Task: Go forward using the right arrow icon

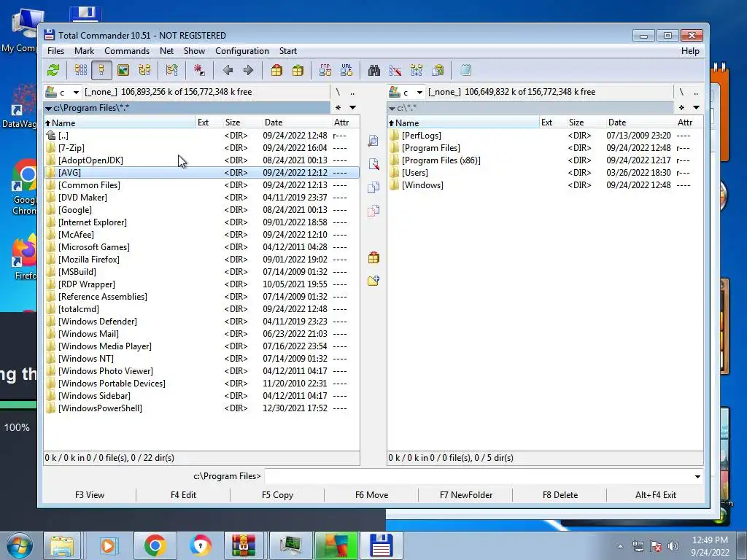Action: pyautogui.click(x=248, y=71)
